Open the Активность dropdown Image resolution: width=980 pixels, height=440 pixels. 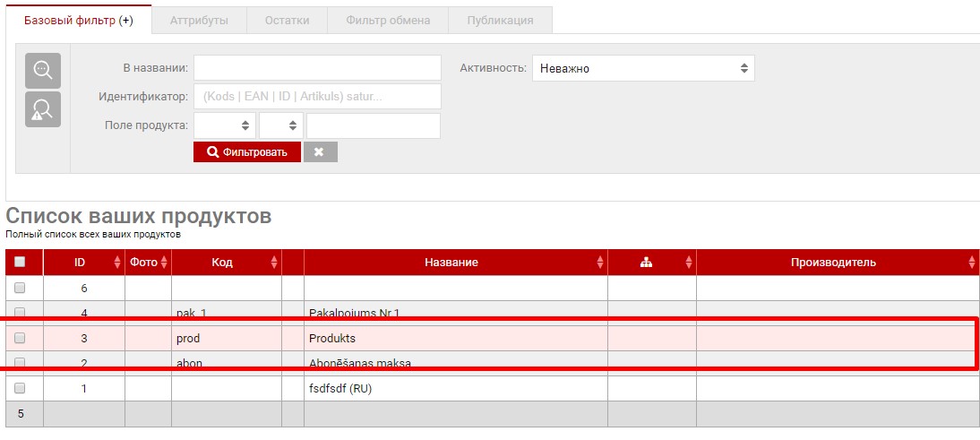[643, 68]
